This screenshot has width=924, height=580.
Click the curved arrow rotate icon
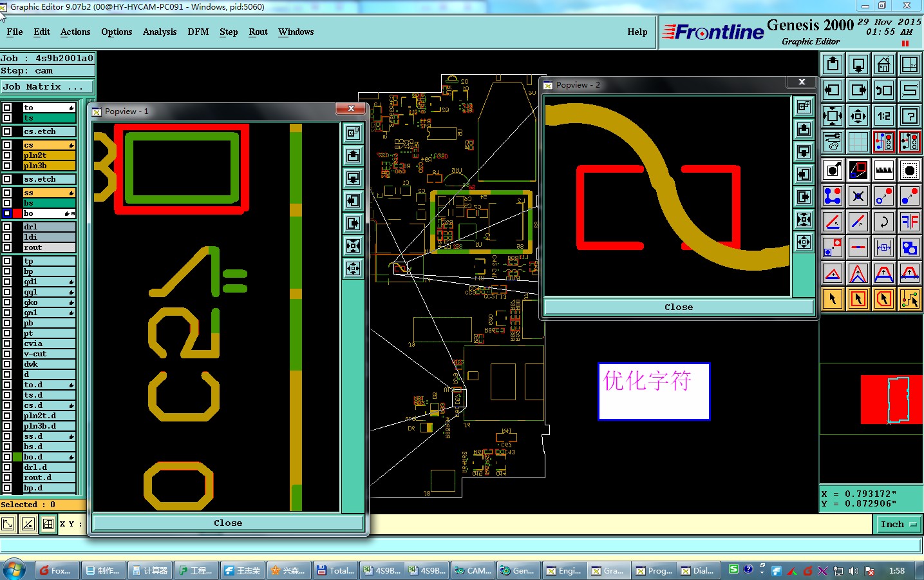coord(884,222)
